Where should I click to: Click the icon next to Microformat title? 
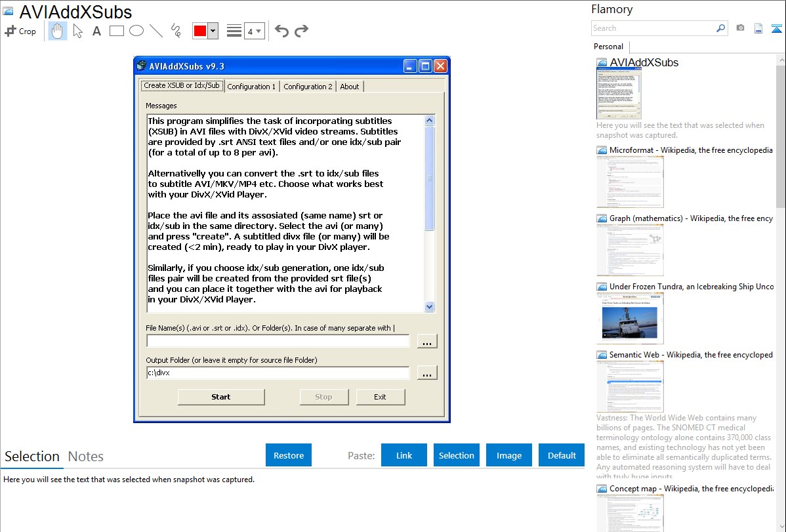[x=602, y=150]
